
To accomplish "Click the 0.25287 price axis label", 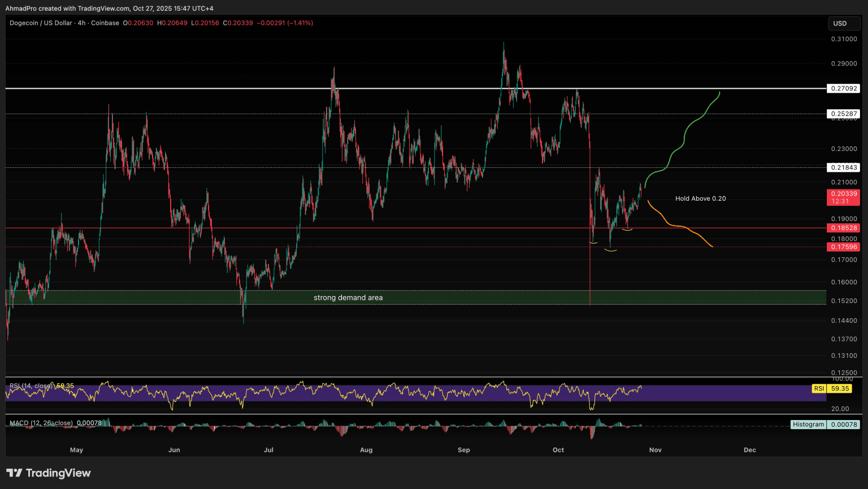I will click(843, 114).
